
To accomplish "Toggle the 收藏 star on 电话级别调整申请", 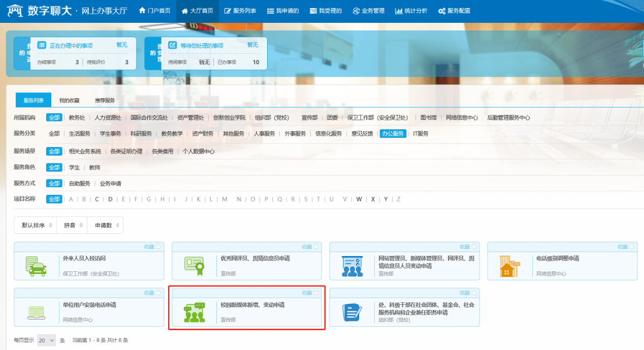I will coord(632,247).
